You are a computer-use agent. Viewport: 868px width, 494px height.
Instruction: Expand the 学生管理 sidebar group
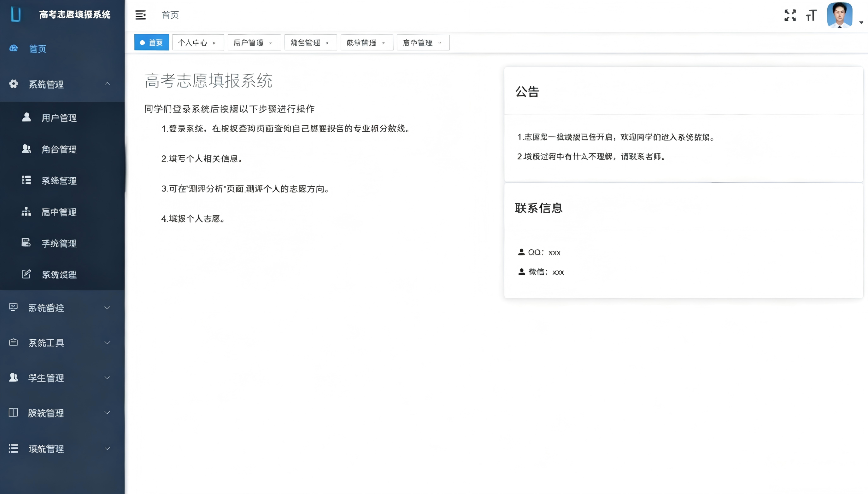coord(62,378)
